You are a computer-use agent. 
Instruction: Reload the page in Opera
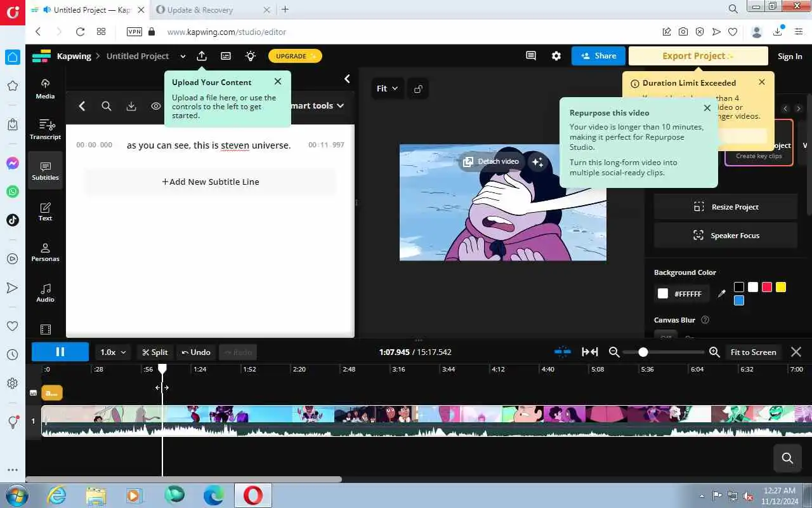80,32
